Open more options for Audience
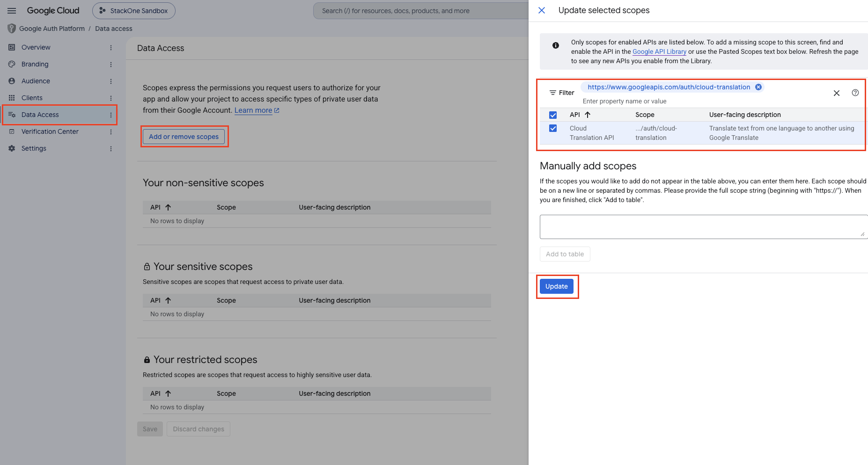 pos(111,81)
